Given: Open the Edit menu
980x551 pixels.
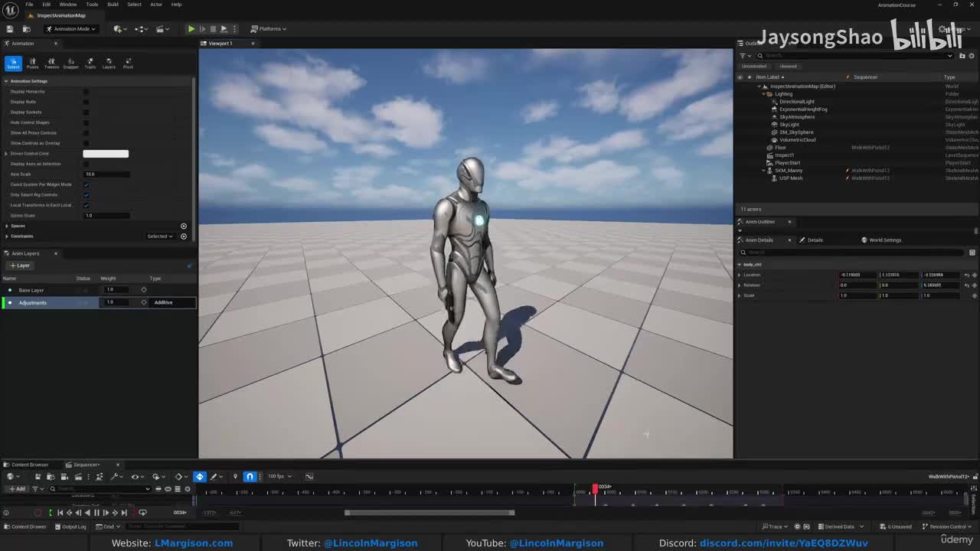Looking at the screenshot, I should pos(47,5).
